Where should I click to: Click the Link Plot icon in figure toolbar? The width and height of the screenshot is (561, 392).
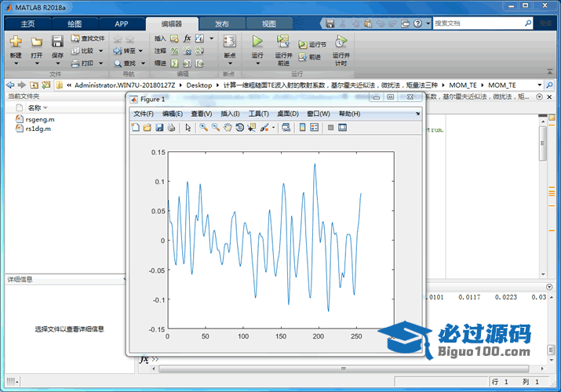click(286, 127)
